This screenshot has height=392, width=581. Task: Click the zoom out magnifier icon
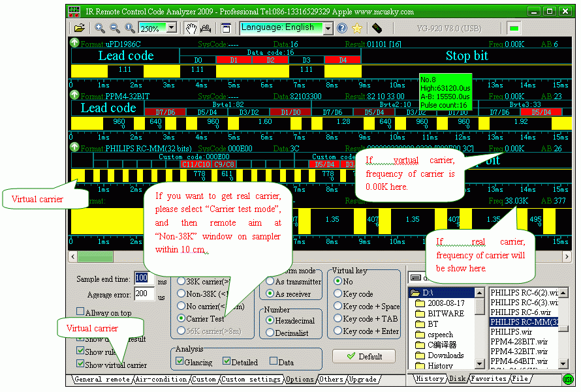[114, 28]
